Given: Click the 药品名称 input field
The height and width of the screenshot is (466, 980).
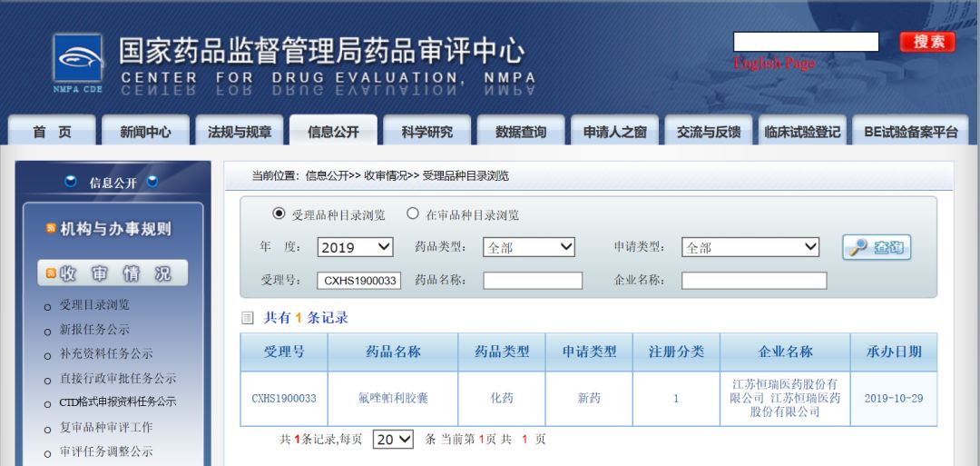Looking at the screenshot, I should [533, 281].
